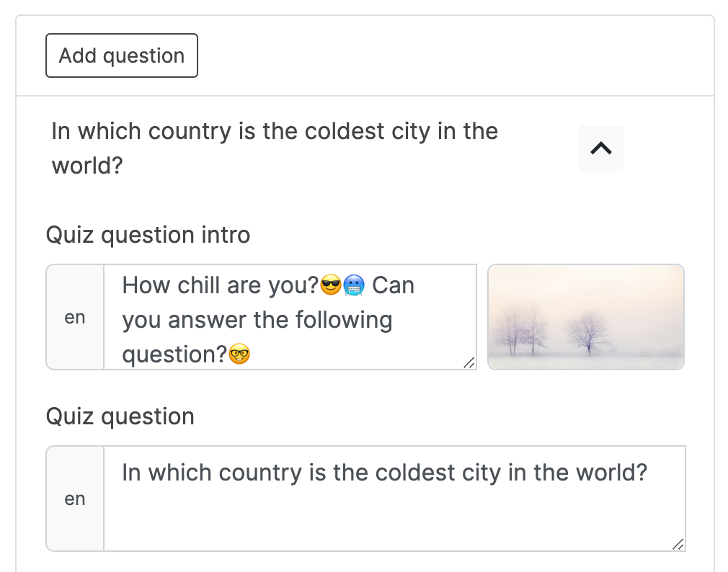Select the en language tab on the quiz question
This screenshot has width=728, height=572.
click(x=74, y=498)
